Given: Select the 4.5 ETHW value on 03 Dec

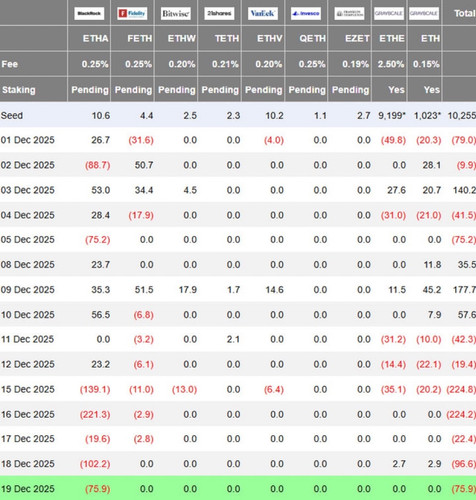Looking at the screenshot, I should tap(190, 190).
